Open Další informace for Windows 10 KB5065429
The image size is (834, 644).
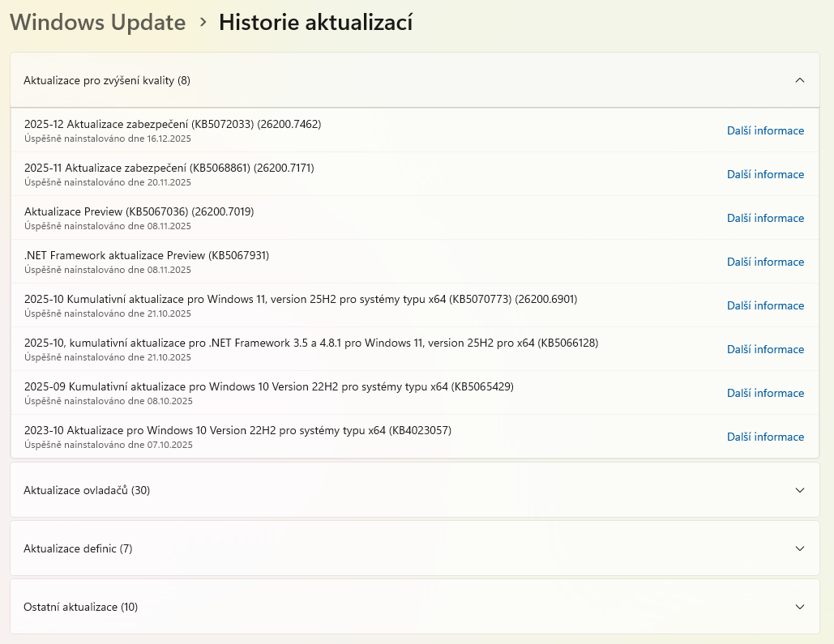(765, 393)
